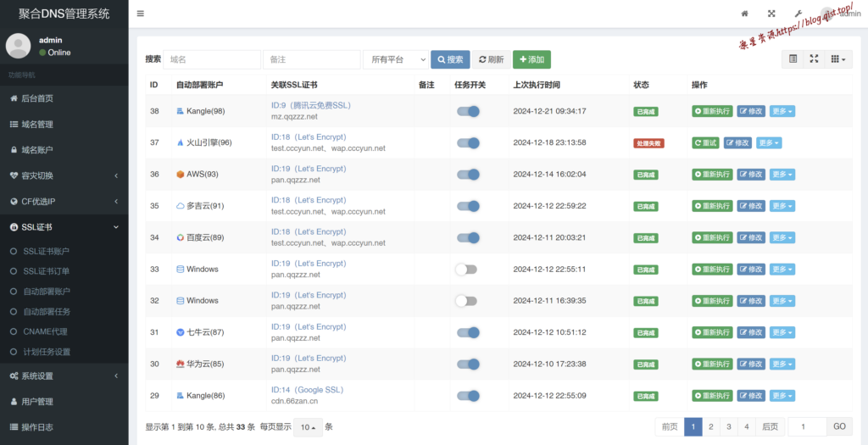Click the admin avatar in sidebar

(18, 46)
